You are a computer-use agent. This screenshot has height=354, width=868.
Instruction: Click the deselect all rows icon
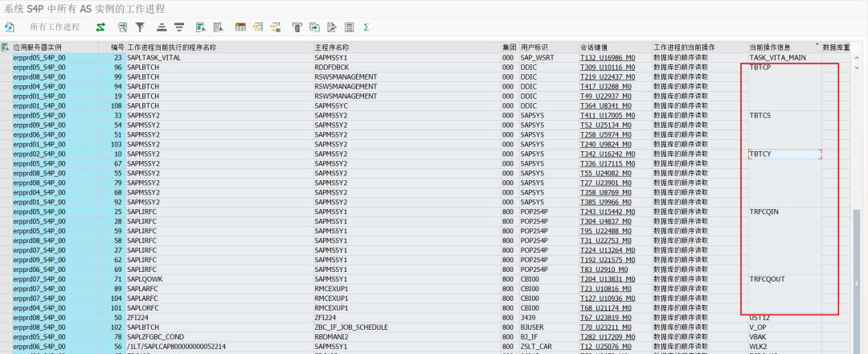[x=218, y=27]
